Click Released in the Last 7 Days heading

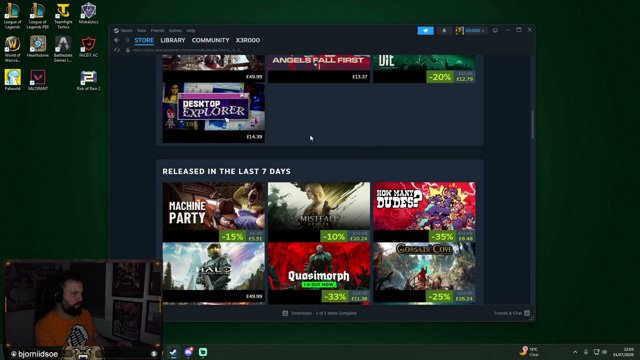coord(227,171)
